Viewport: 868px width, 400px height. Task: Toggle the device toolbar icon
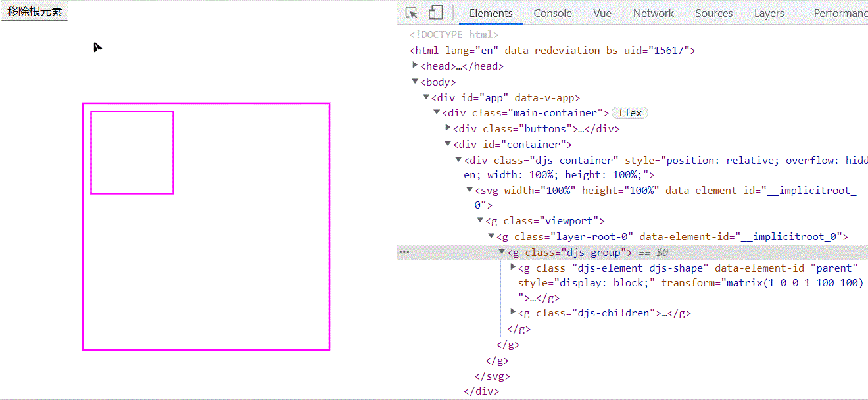(435, 12)
